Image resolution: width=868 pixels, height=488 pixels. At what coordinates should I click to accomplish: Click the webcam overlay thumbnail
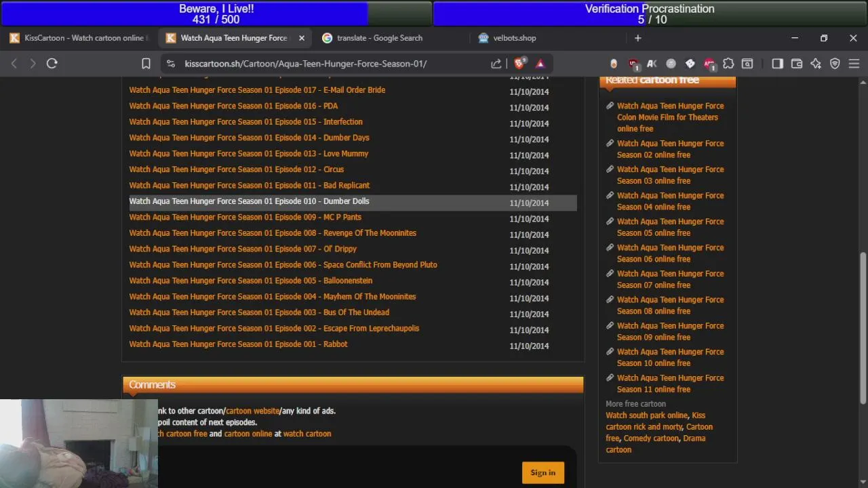click(x=79, y=443)
